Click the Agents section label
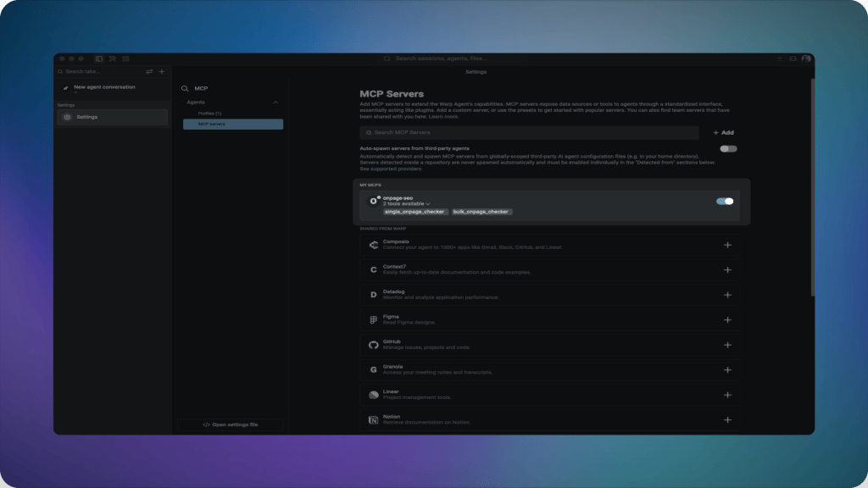Screen dimensions: 868x488 (x=196, y=103)
